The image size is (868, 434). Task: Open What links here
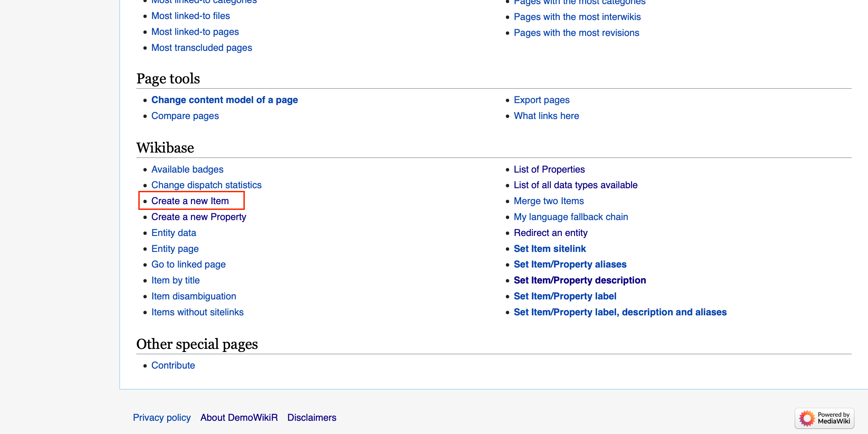(546, 116)
